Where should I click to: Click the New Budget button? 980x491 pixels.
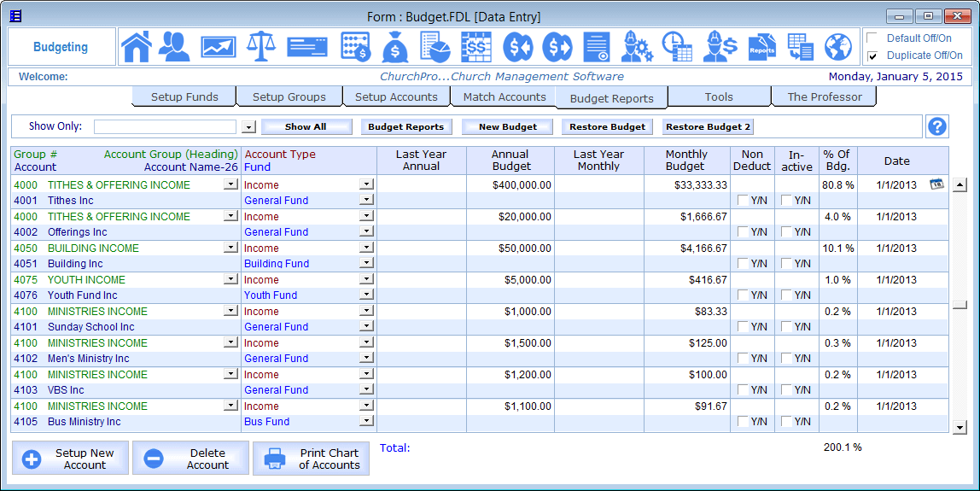tap(507, 127)
